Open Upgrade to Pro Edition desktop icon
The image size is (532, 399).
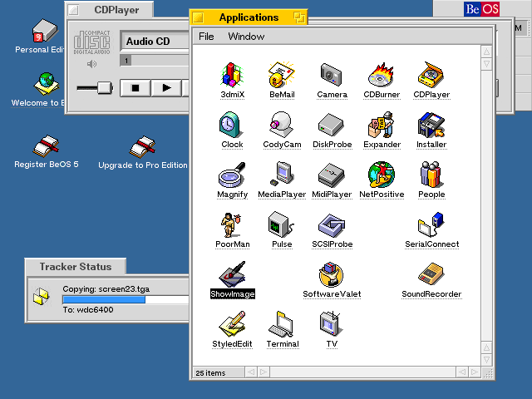(142, 146)
